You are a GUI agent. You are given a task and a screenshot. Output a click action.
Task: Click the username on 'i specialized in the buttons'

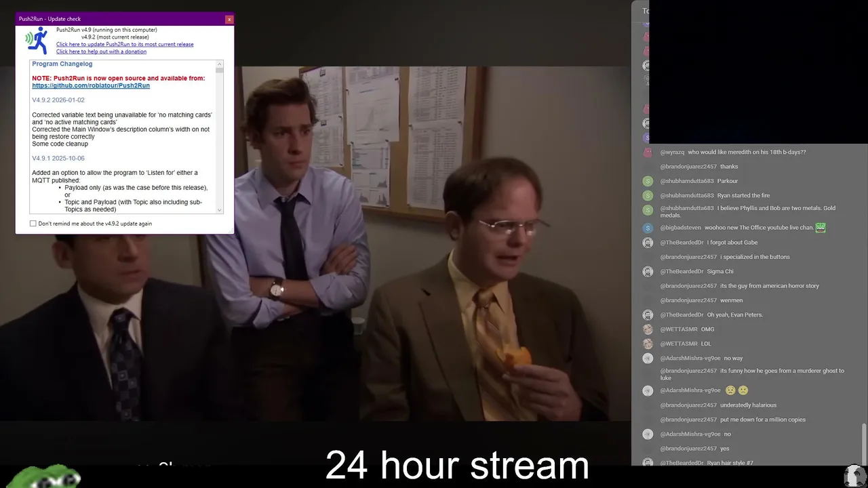point(688,257)
